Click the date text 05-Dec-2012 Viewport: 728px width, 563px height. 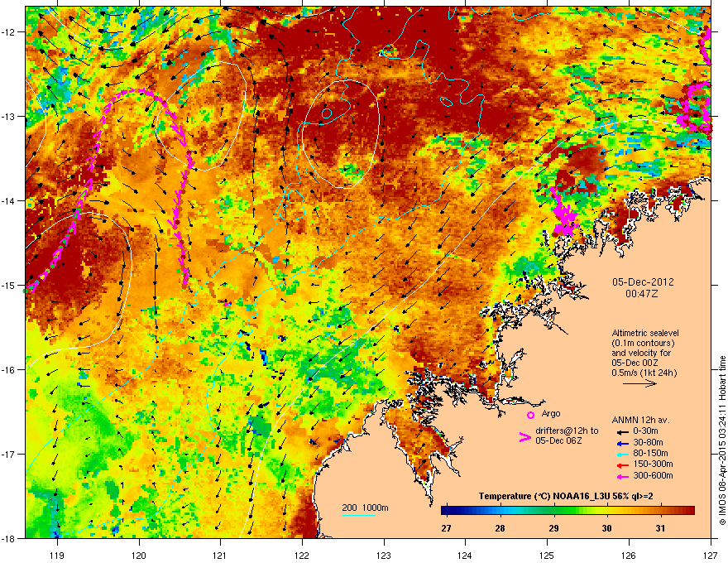point(643,282)
